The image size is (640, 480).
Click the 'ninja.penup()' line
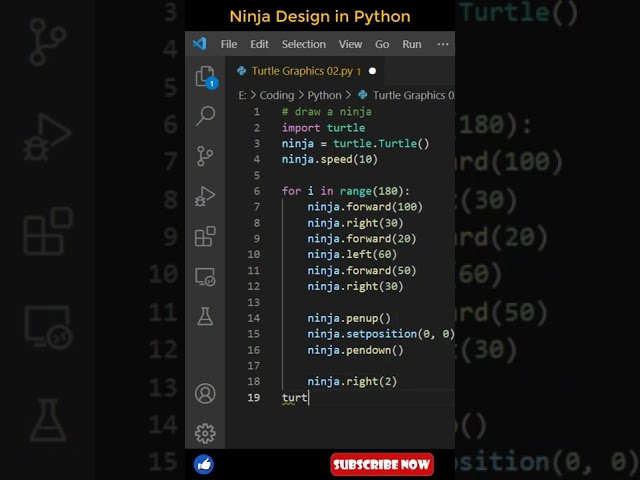coord(349,318)
